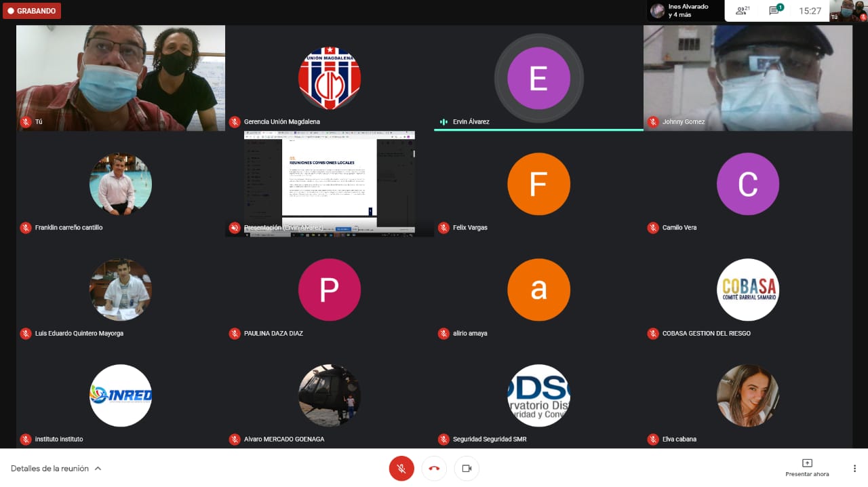Image resolution: width=868 pixels, height=487 pixels.
Task: Click Camilo Vera purple C avatar
Action: (748, 184)
